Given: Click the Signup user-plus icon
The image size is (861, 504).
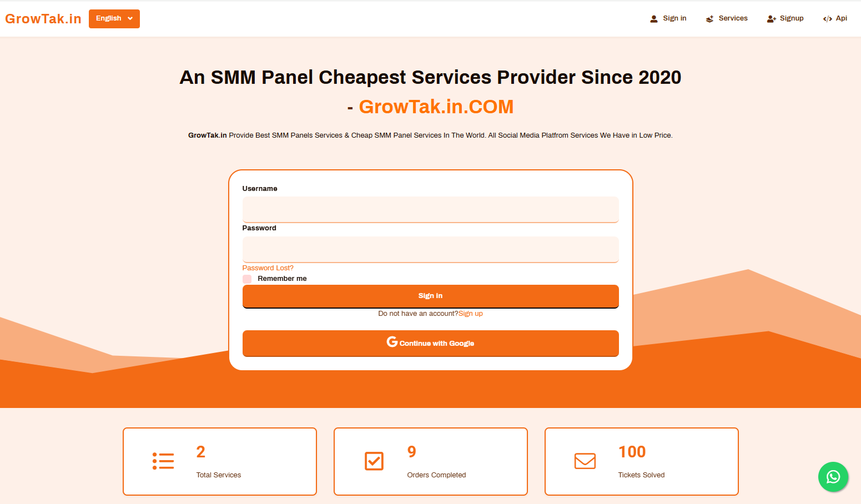Looking at the screenshot, I should coord(771,19).
